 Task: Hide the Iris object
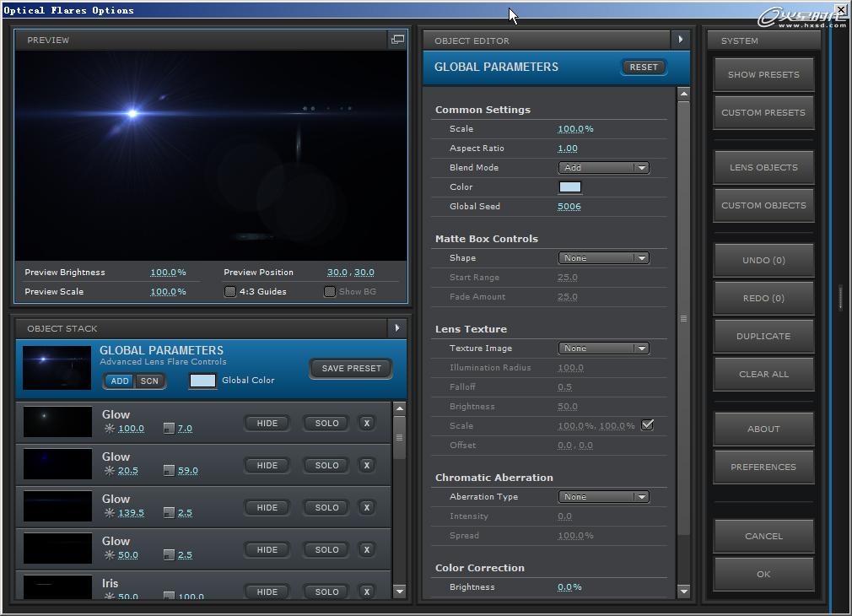coord(267,592)
